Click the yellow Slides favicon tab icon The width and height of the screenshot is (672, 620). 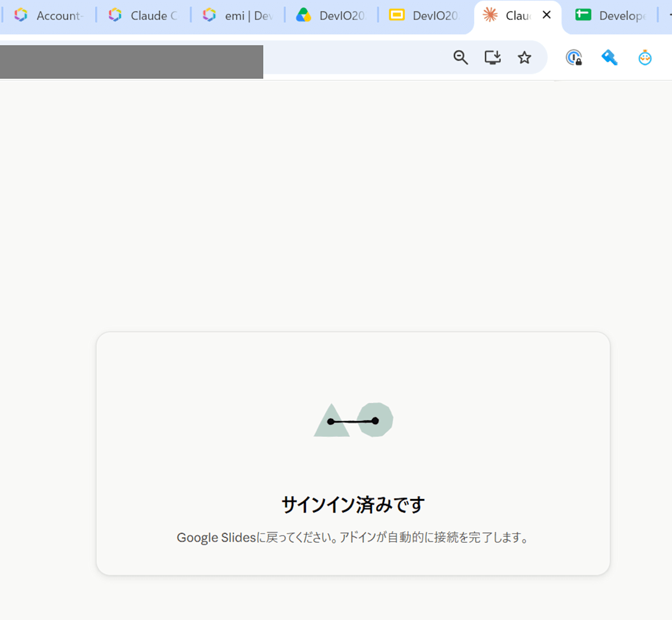(x=396, y=15)
